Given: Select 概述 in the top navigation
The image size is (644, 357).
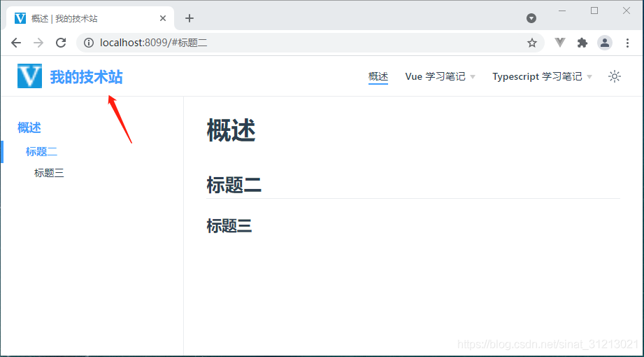Looking at the screenshot, I should 378,77.
